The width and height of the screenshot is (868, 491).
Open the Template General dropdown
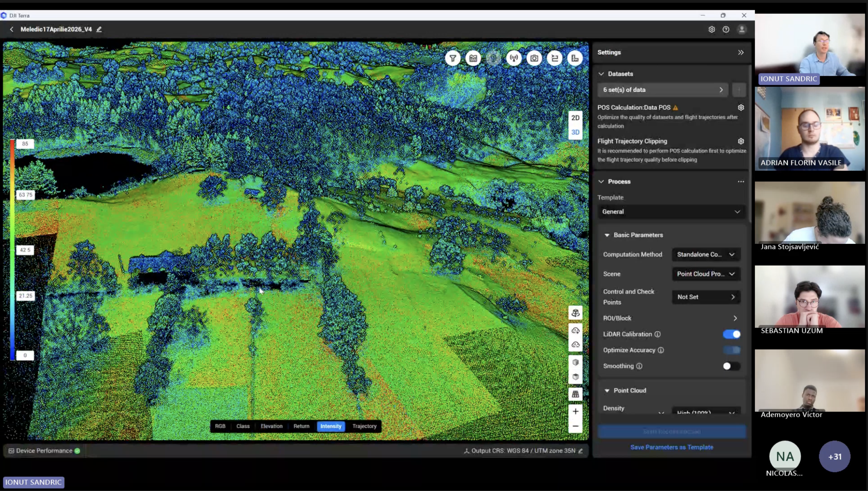[671, 212]
